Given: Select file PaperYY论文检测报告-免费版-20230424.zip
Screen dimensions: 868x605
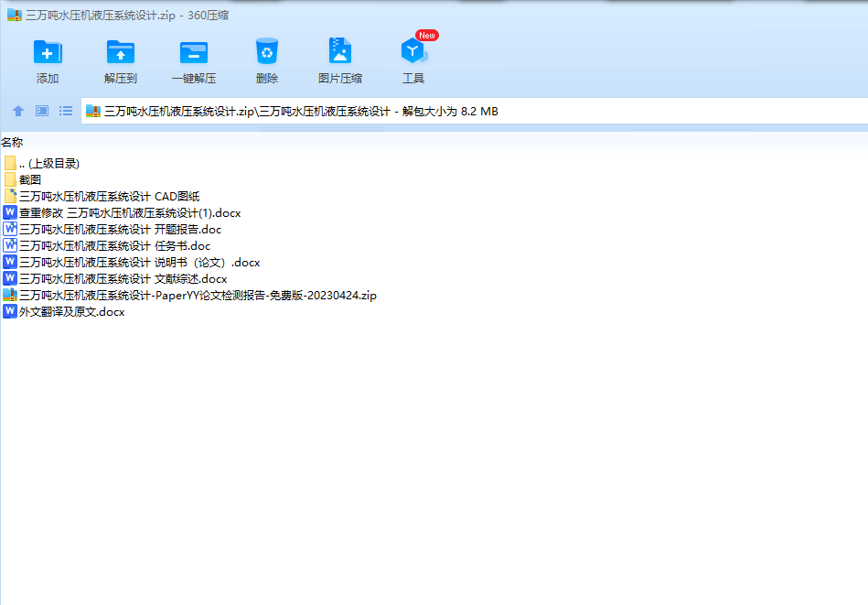Looking at the screenshot, I should 198,296.
